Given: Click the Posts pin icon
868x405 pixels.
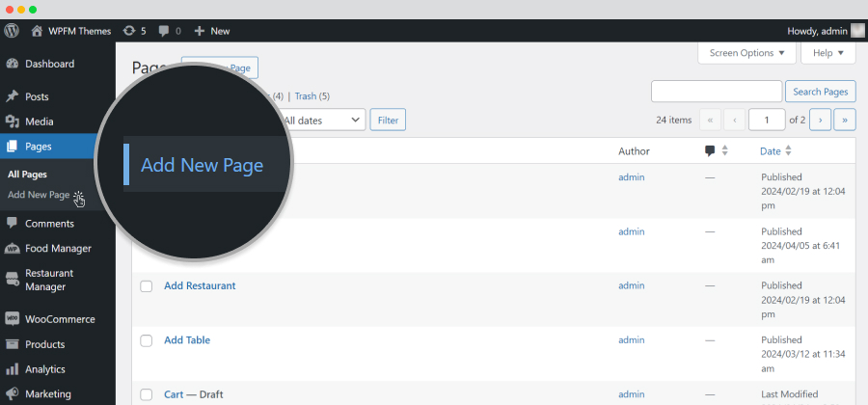Looking at the screenshot, I should click(13, 96).
